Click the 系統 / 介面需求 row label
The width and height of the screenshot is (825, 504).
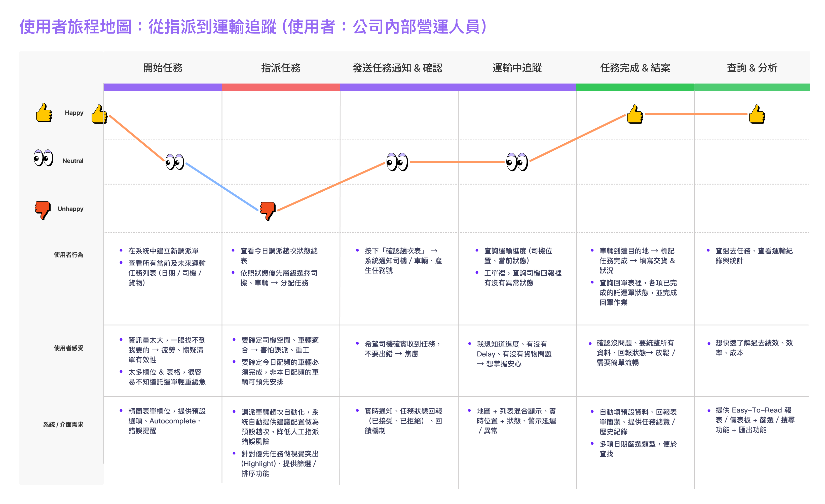63,424
